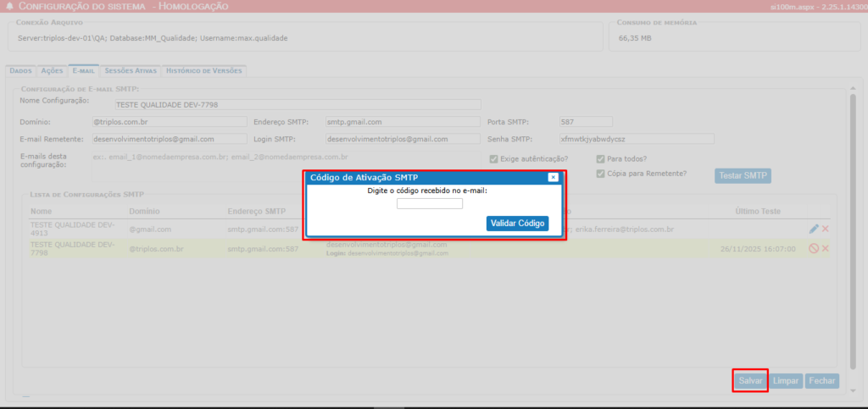
Task: Switch to the Histórico de Versões tab
Action: point(203,71)
